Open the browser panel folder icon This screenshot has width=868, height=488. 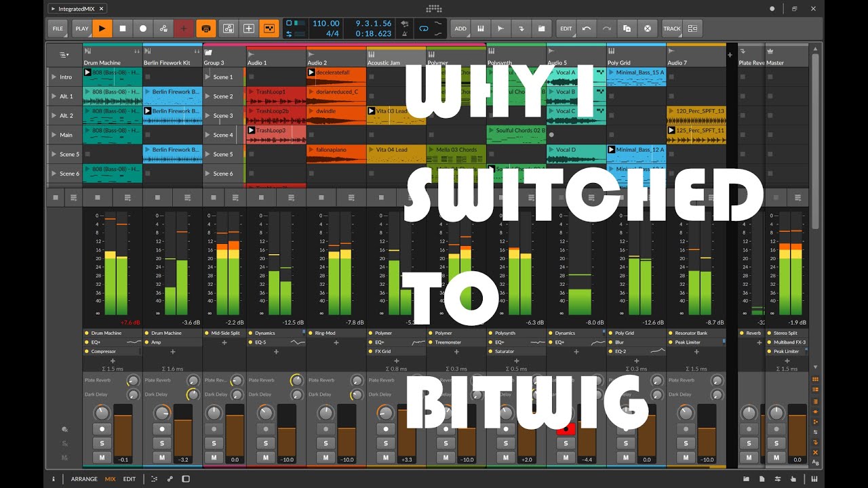coord(745,479)
